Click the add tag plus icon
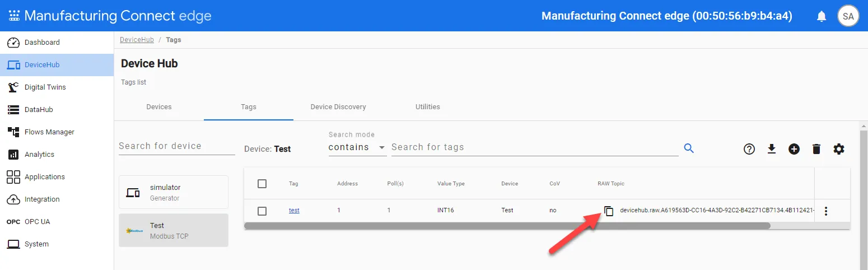The image size is (868, 270). pos(794,149)
